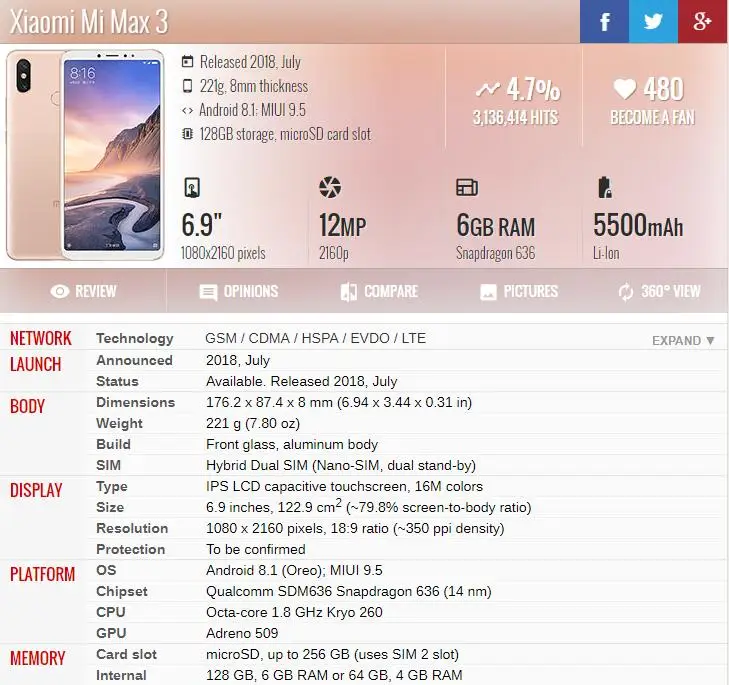Screen dimensions: 729x685
Task: Click the popularity trend icon near 4.7%
Action: click(488, 89)
